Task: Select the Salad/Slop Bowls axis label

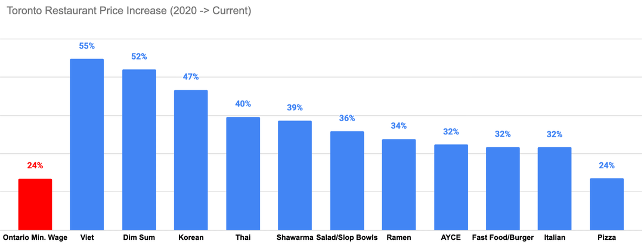Action: pyautogui.click(x=347, y=237)
